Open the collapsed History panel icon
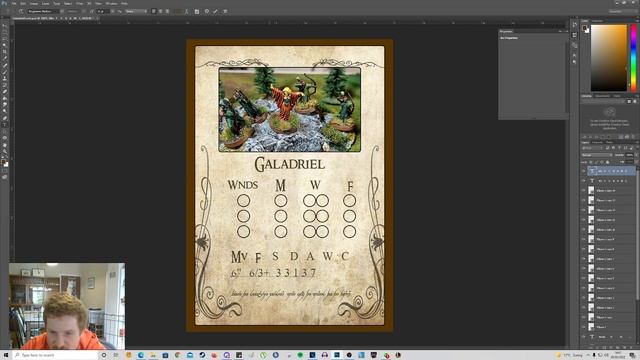The height and width of the screenshot is (360, 640). click(x=575, y=25)
